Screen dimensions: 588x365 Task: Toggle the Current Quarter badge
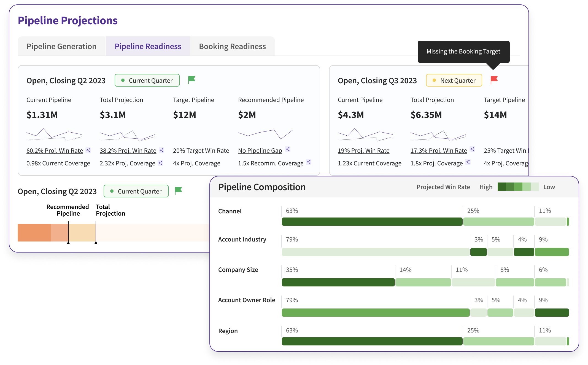[147, 80]
